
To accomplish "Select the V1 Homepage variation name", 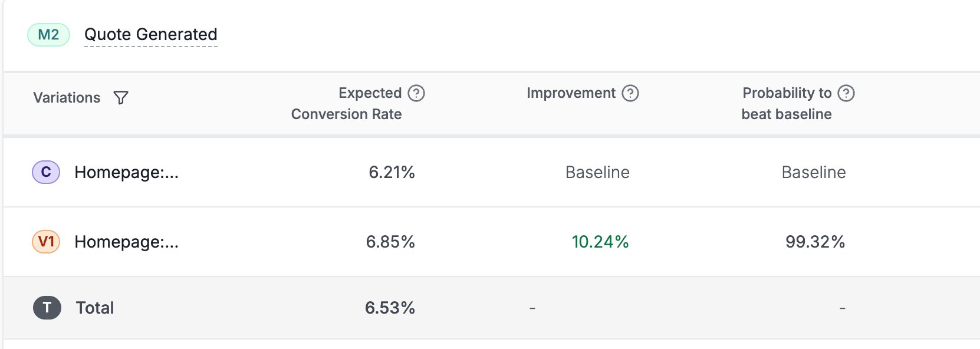I will pyautogui.click(x=126, y=242).
